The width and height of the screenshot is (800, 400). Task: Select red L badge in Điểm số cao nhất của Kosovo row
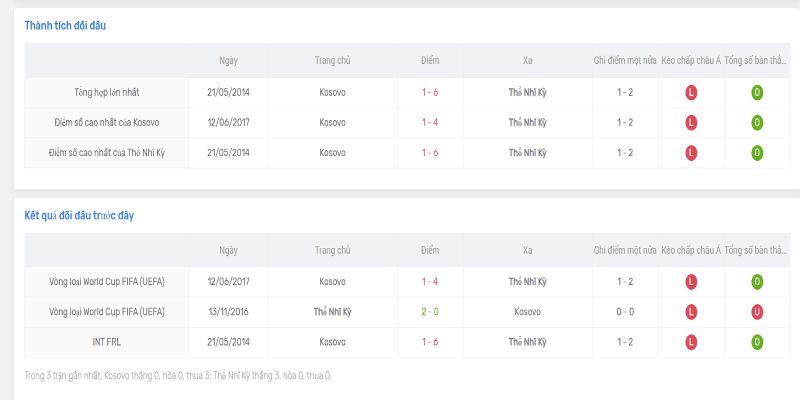690,123
